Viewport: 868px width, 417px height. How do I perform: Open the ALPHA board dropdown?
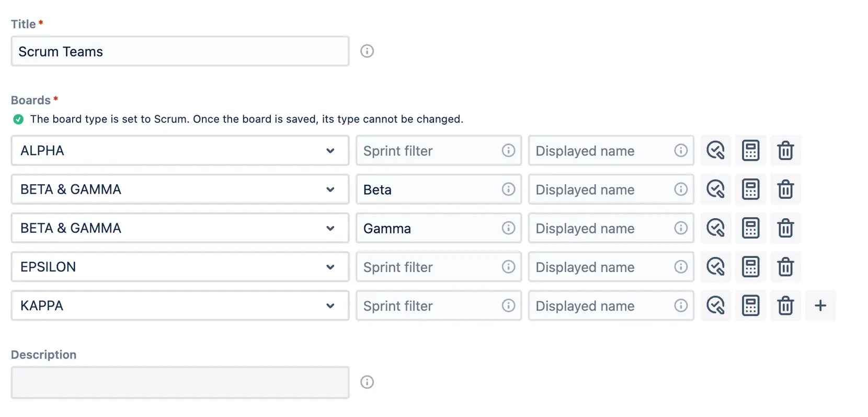180,151
